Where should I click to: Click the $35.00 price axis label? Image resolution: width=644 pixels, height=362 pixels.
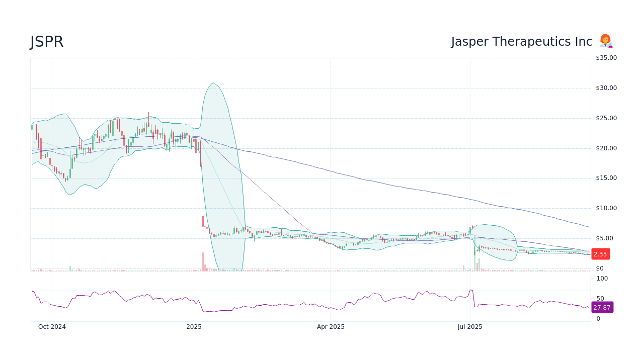(606, 57)
